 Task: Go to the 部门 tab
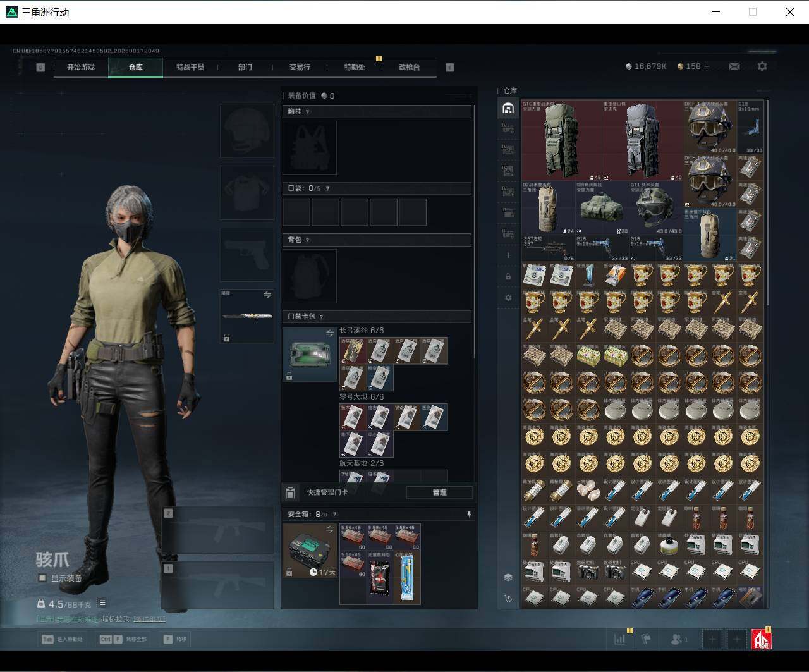coord(245,67)
